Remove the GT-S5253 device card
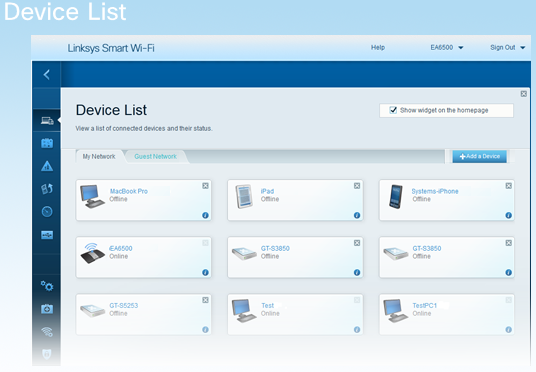This screenshot has width=536, height=372. [205, 300]
